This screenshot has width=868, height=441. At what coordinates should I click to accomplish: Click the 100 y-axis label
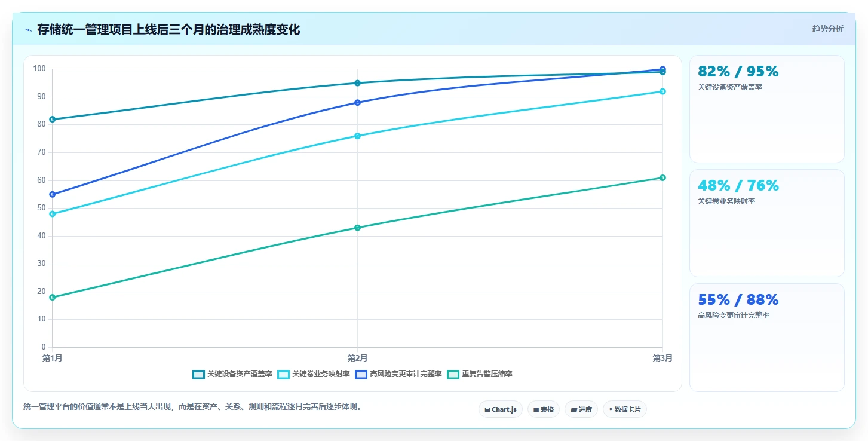39,69
